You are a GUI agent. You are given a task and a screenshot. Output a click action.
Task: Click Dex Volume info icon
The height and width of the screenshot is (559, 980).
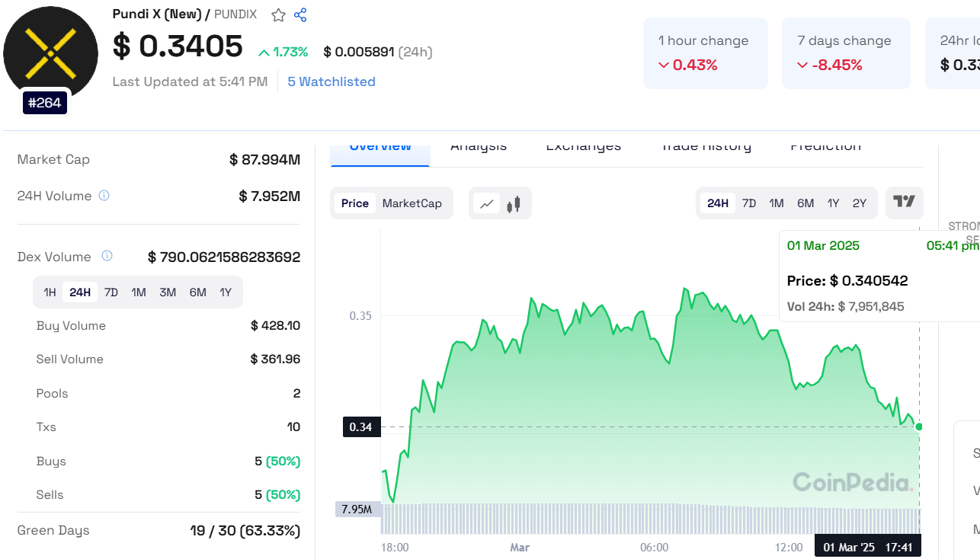point(107,256)
